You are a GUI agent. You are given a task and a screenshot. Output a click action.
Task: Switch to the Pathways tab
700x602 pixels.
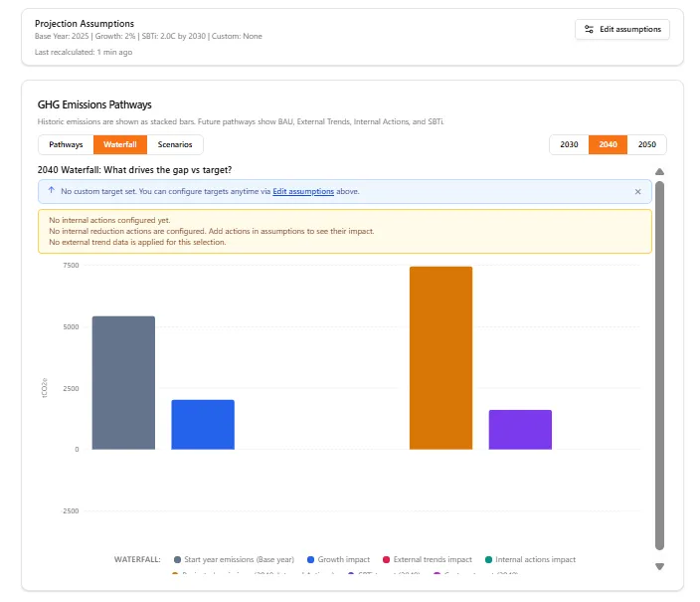66,144
